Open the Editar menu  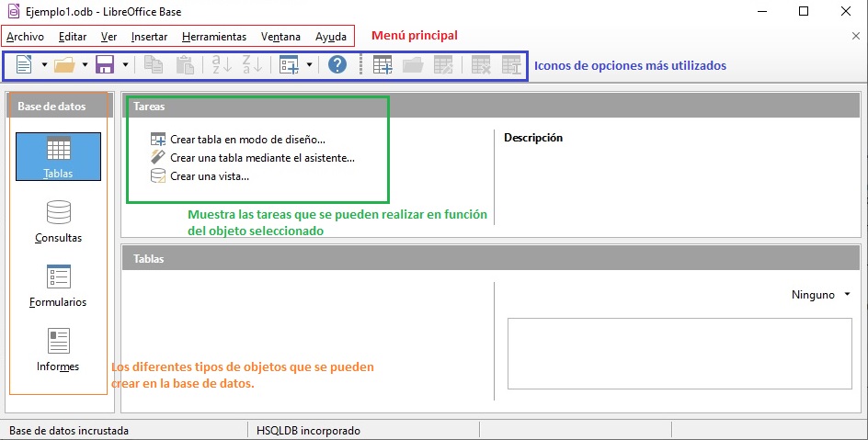[73, 37]
